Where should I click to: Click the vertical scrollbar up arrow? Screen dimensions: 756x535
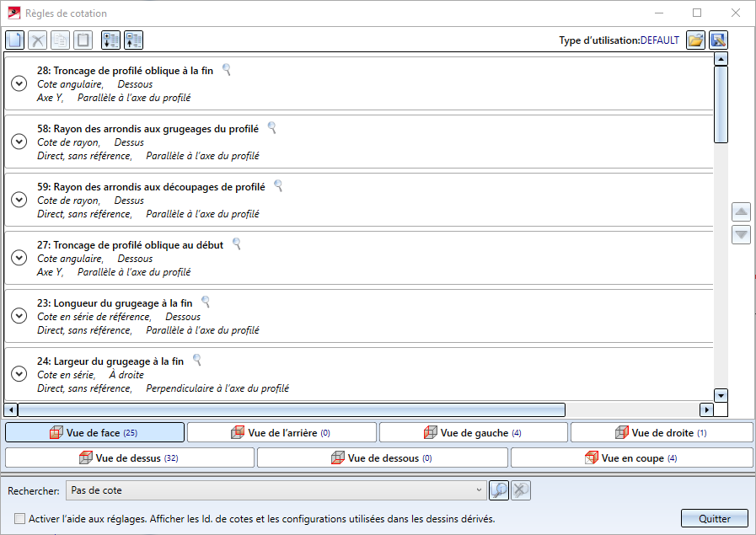[721, 59]
